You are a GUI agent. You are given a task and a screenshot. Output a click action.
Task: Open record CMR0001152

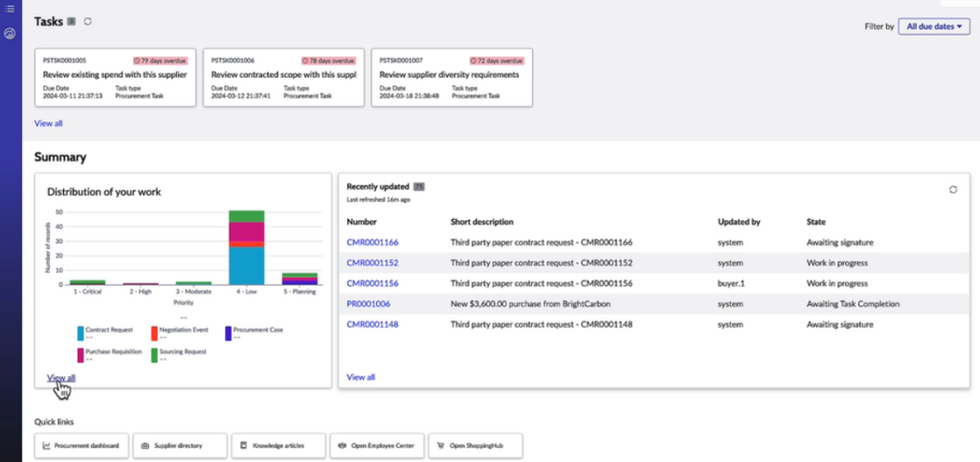click(372, 263)
